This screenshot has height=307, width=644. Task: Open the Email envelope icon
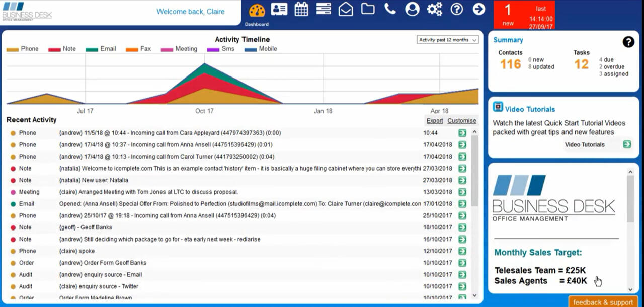coord(345,9)
